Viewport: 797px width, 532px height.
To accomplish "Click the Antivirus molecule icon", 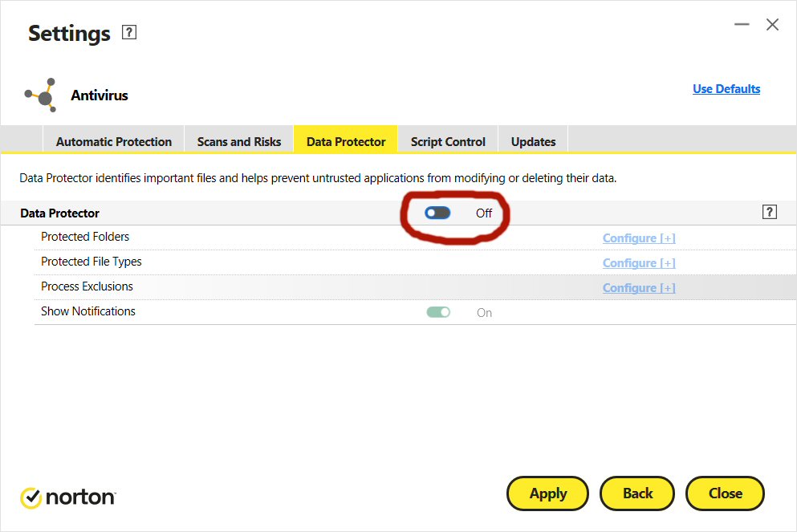I will [41, 95].
